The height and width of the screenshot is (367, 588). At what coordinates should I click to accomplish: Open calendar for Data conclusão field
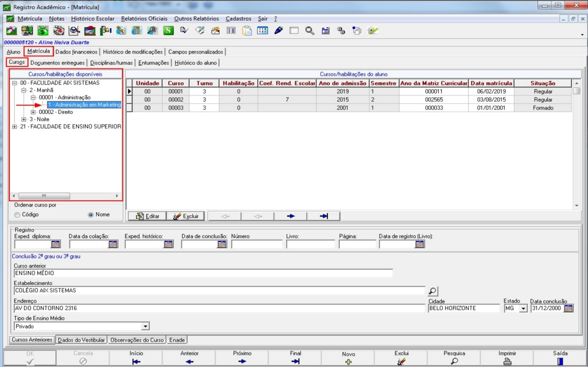568,308
